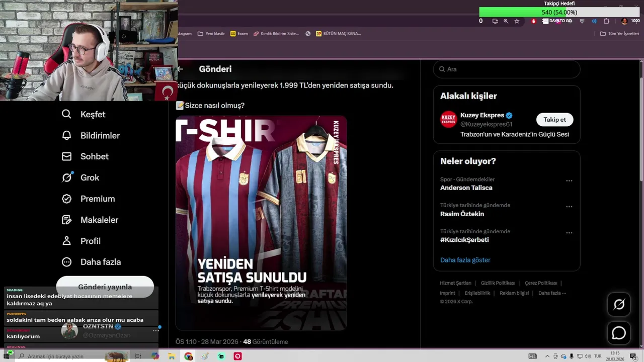Open Premium from the sidebar
644x362 pixels.
(x=88, y=199)
